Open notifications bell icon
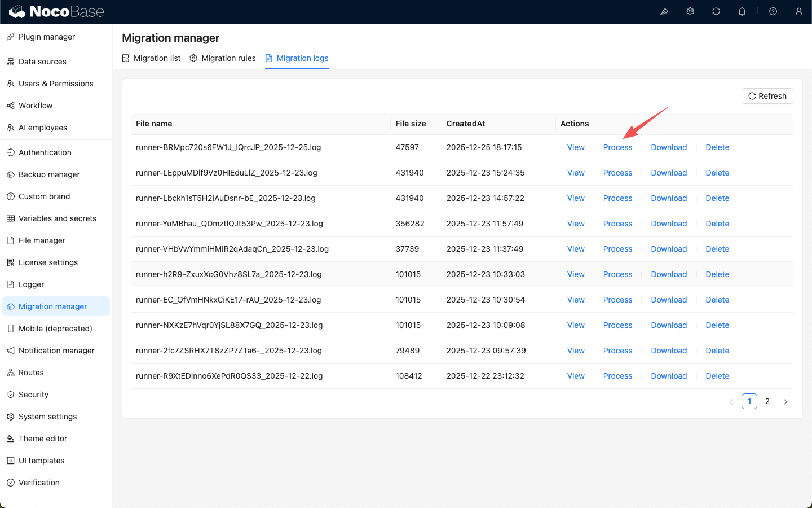This screenshot has height=508, width=812. [x=742, y=11]
